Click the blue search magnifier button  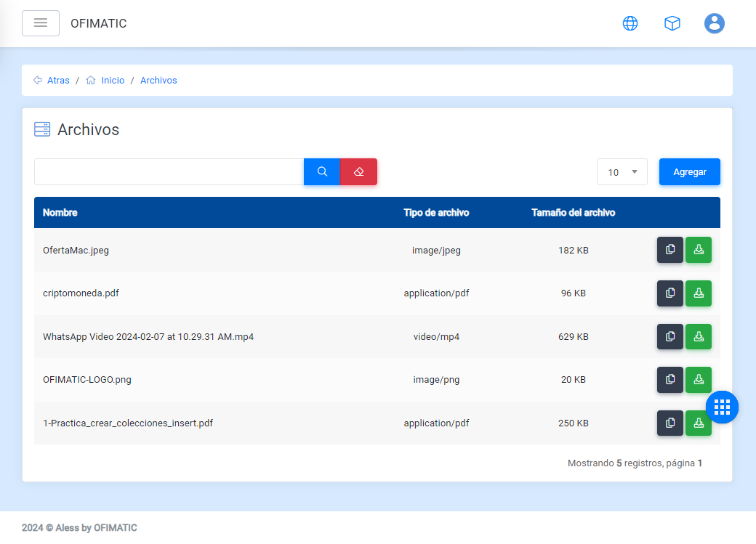pos(322,172)
